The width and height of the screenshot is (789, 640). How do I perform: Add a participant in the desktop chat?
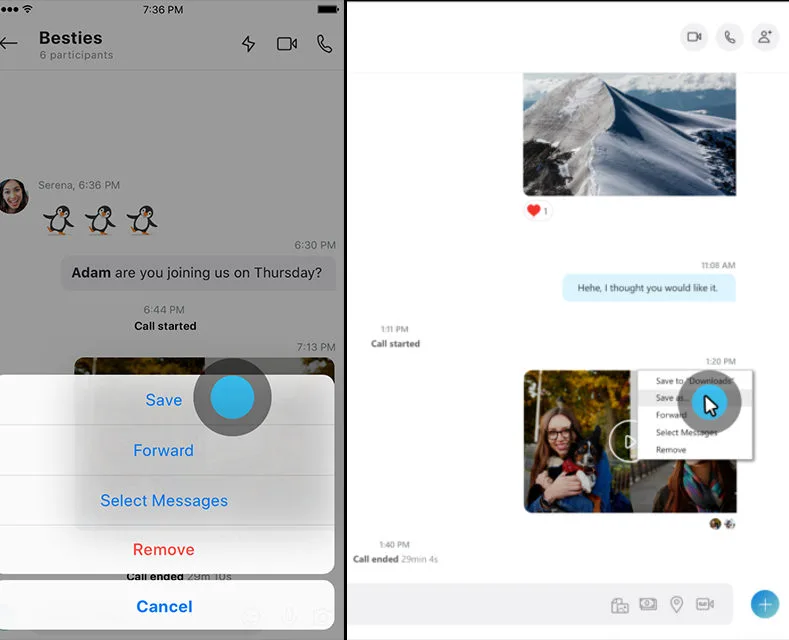[765, 37]
